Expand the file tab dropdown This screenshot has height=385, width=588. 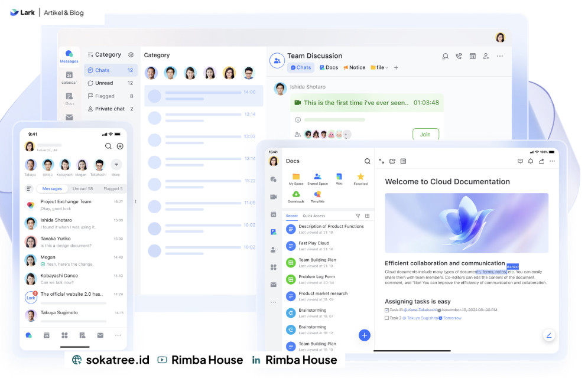click(386, 68)
